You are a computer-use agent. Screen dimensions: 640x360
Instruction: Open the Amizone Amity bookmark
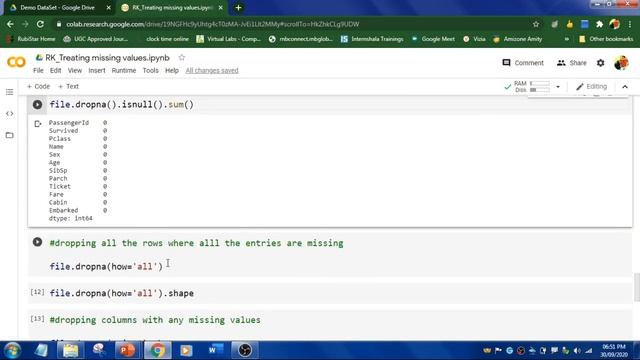[518, 39]
